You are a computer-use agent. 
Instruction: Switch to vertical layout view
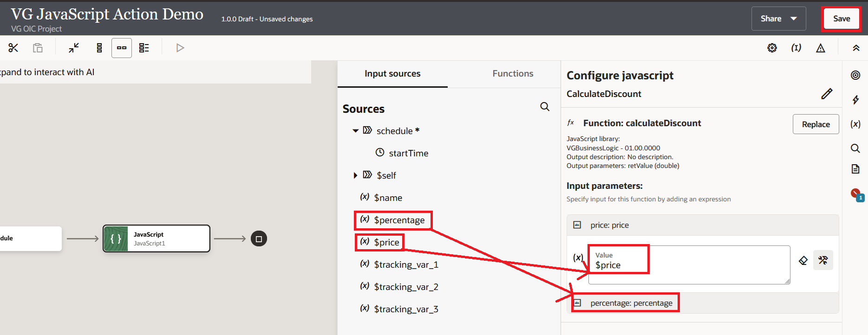coord(99,48)
